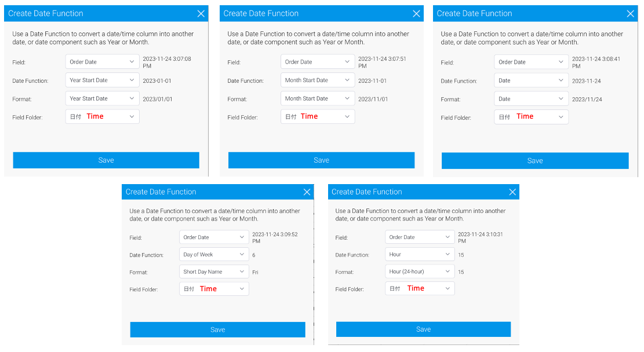Open Format dropdown set to Month Start Date
Screen dimensions: 644x352
coord(317,99)
